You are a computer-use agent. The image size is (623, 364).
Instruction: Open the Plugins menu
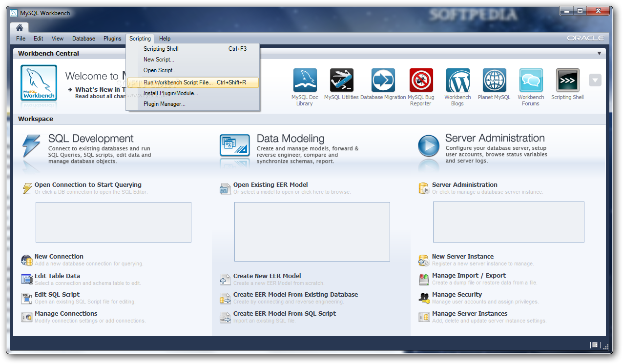pos(112,39)
